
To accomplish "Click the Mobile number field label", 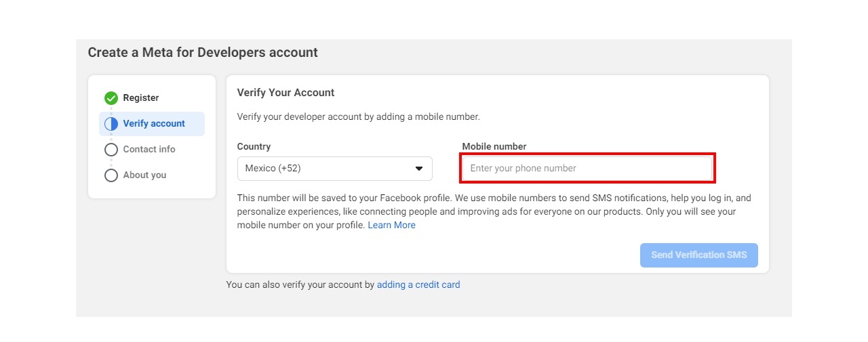I will click(494, 146).
